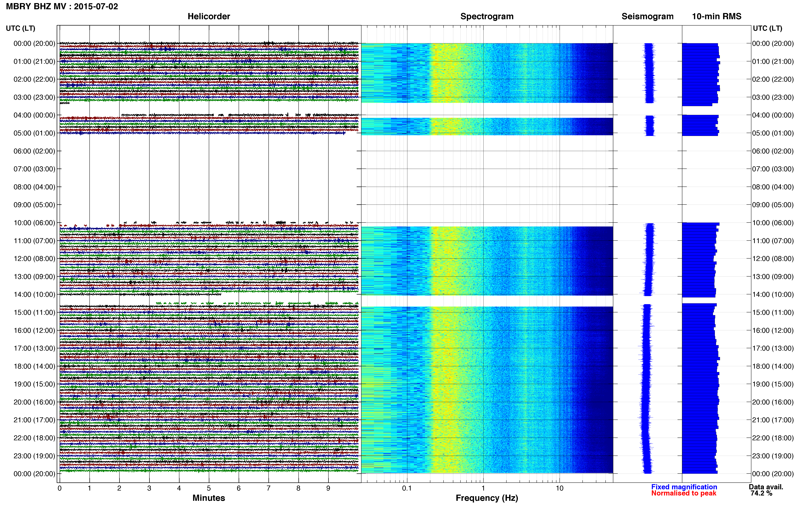812x508 pixels.
Task: Click the '74.2 %' data availability value
Action: coord(762,493)
